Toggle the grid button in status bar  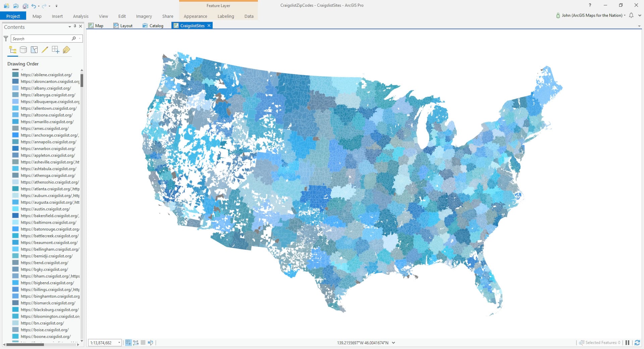pos(143,343)
